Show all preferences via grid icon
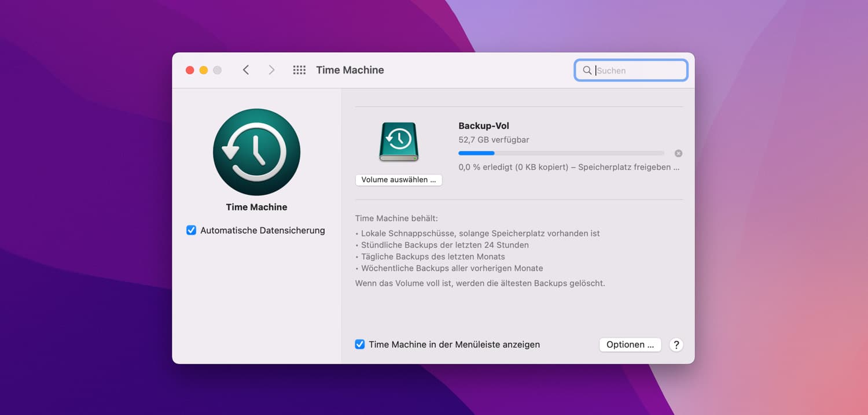 coord(299,70)
